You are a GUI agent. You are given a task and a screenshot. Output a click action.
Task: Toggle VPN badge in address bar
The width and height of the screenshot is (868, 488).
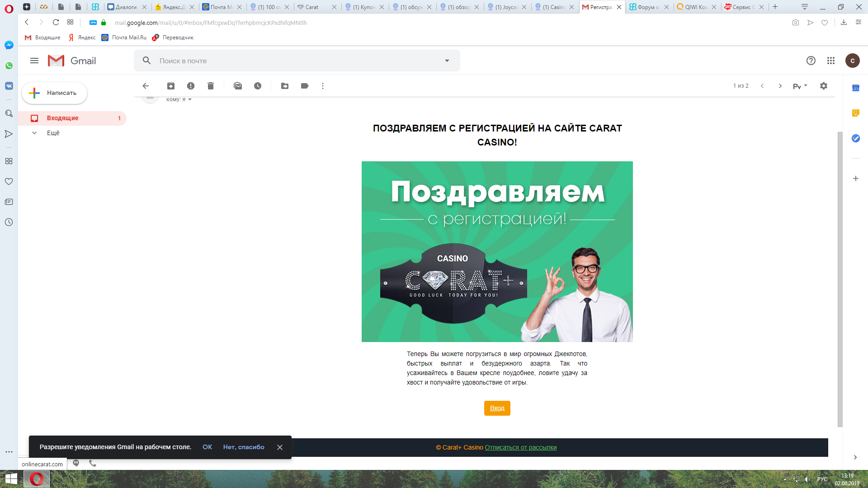tap(93, 23)
